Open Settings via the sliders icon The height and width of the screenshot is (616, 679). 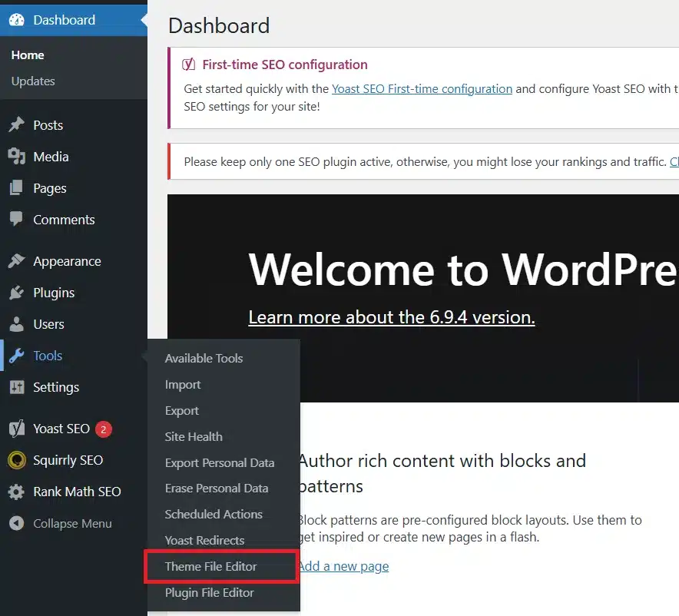tap(17, 387)
